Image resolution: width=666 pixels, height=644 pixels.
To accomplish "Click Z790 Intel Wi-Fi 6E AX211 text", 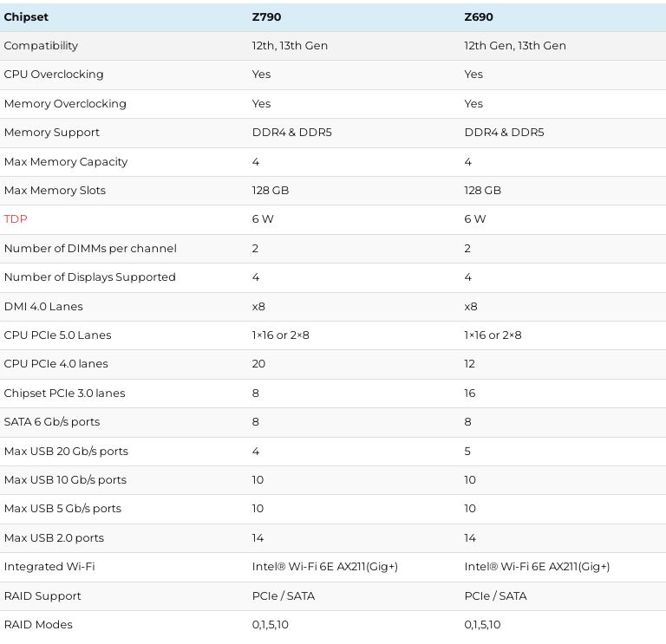I will click(325, 567).
